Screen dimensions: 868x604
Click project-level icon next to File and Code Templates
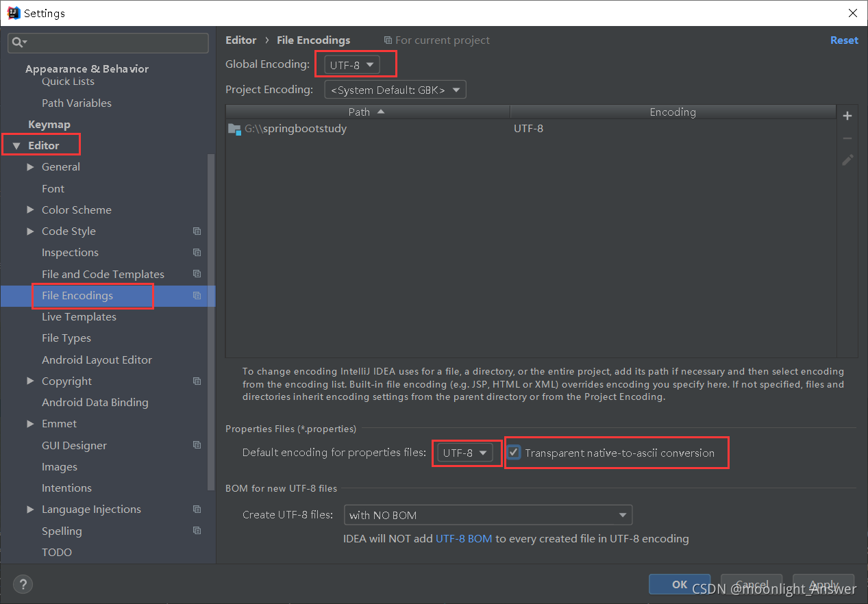pyautogui.click(x=197, y=274)
